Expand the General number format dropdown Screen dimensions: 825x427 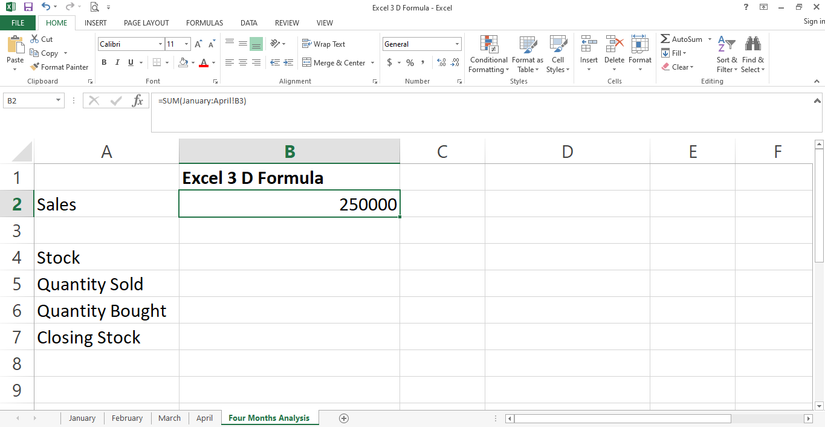coord(457,44)
